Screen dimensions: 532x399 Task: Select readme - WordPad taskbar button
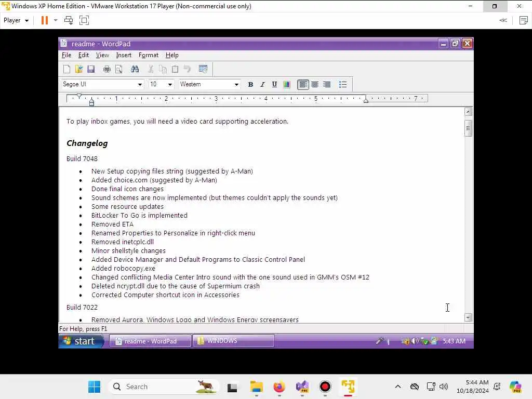pyautogui.click(x=150, y=341)
